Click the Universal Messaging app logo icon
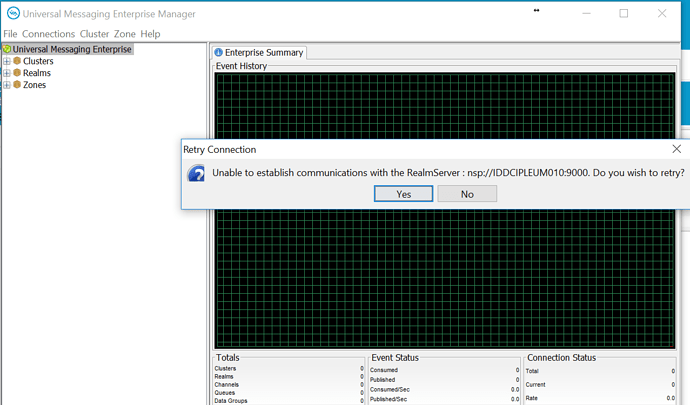Screen dimensions: 690x405 (x=13, y=13)
